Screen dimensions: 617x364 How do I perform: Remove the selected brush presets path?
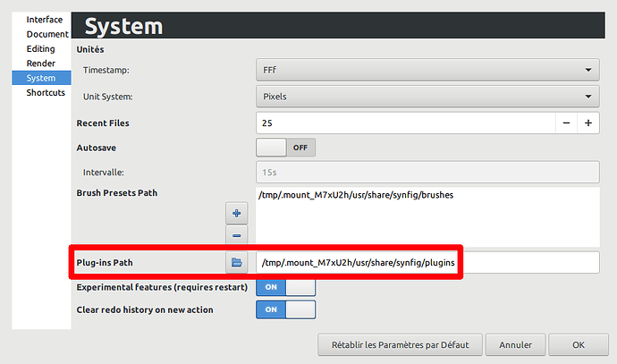236,236
